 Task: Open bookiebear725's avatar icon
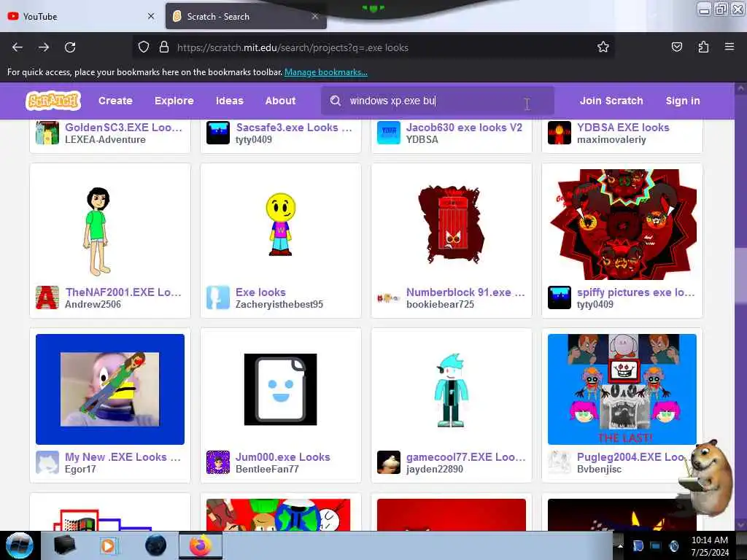tap(388, 298)
